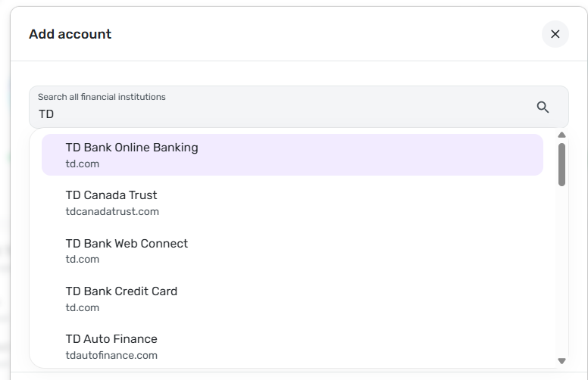Click the typed 'TD' text in search box
The width and height of the screenshot is (588, 380).
46,114
